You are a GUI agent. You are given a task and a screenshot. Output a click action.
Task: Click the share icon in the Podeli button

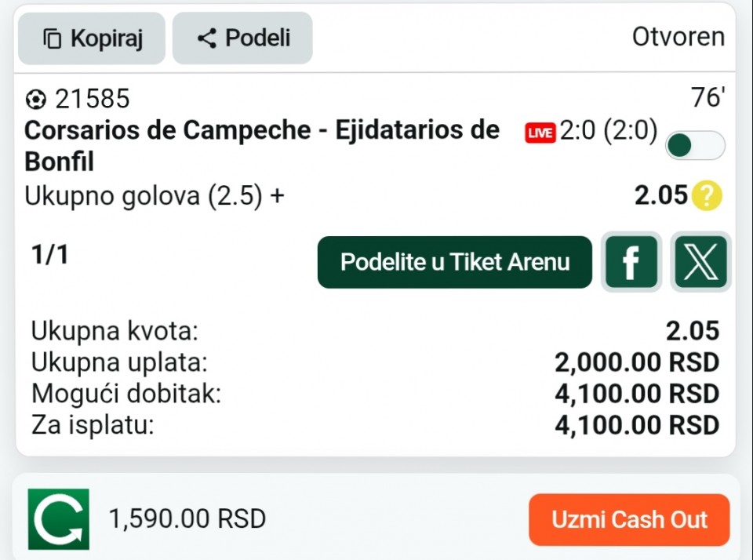click(x=207, y=38)
